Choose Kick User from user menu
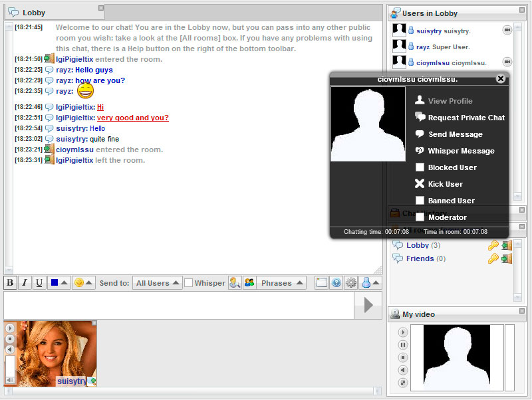Viewport: 532px width, 400px height. point(445,184)
